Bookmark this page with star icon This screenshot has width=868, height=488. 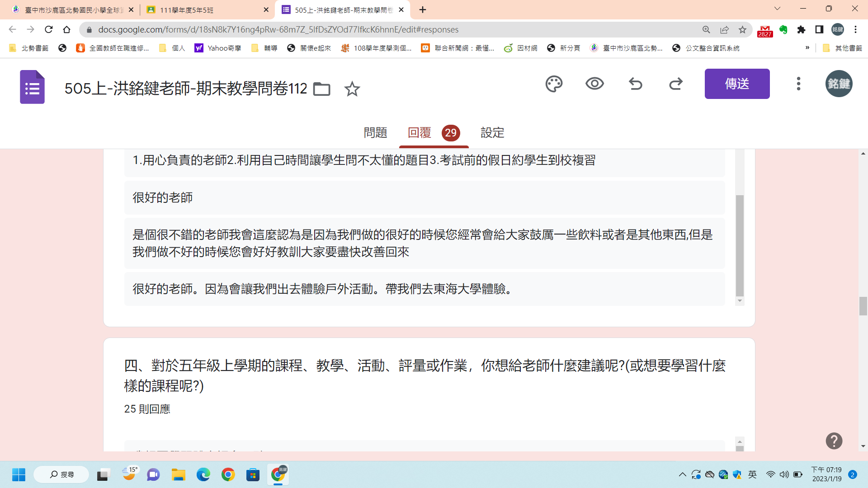coord(742,29)
